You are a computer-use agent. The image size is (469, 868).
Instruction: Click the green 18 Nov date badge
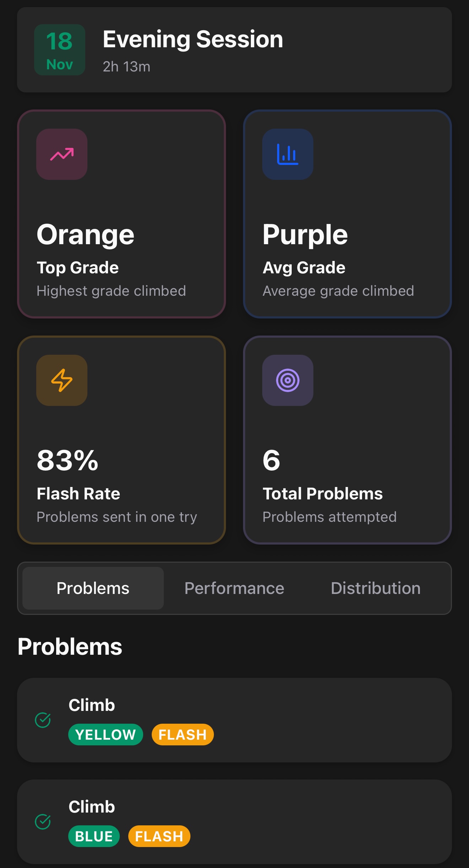coord(60,50)
